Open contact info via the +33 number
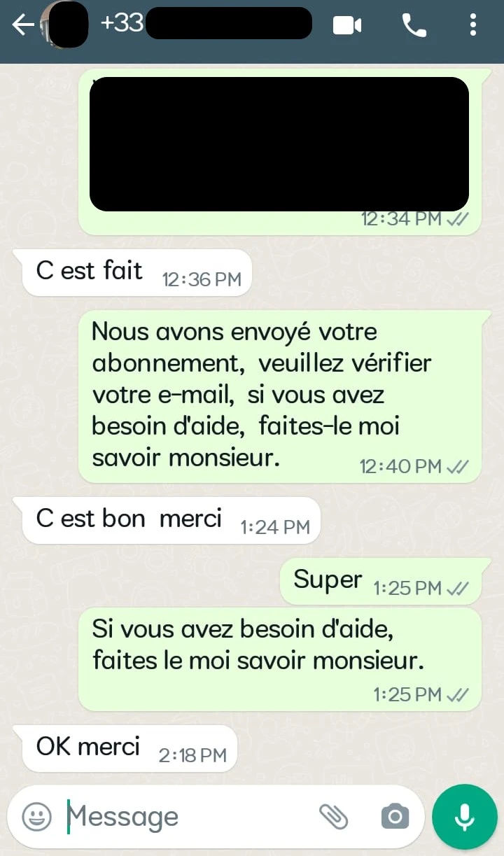Screen dimensions: 504x856 (x=206, y=23)
